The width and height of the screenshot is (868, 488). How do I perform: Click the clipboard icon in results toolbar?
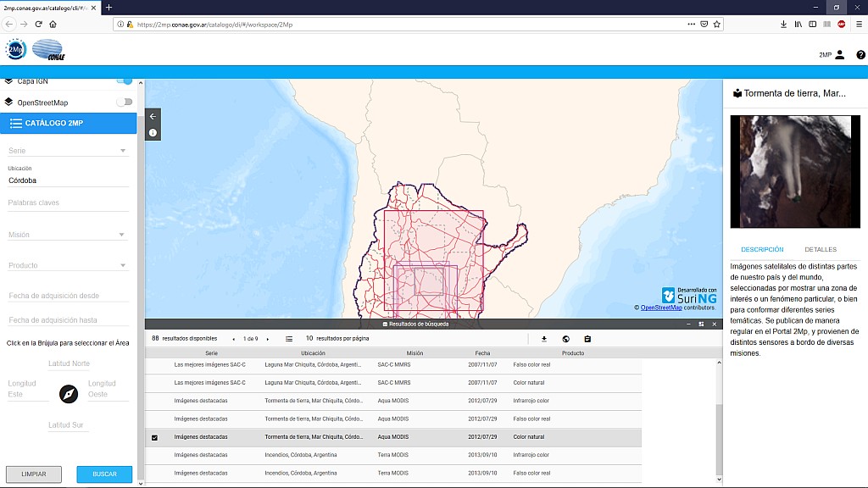(587, 339)
